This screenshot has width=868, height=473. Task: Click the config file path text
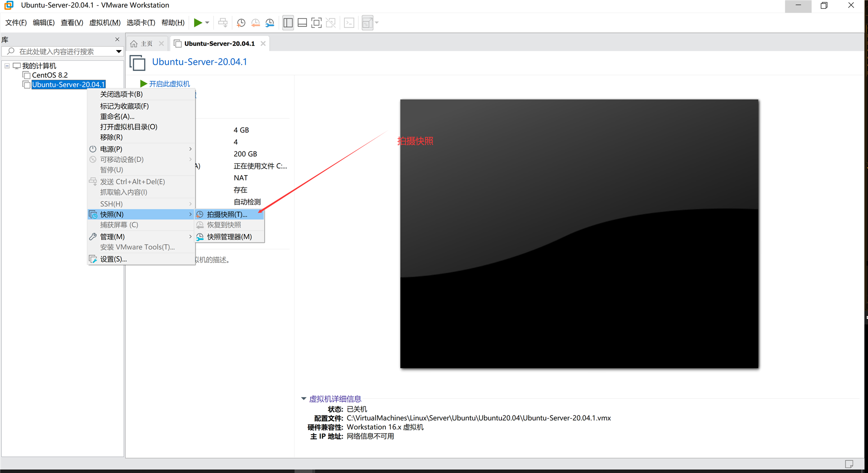[x=479, y=418]
